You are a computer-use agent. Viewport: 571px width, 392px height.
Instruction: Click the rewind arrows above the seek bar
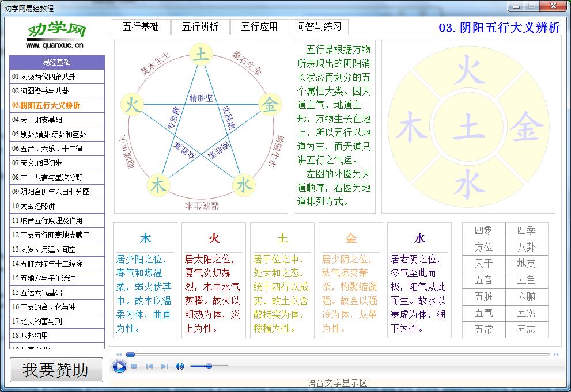[119, 354]
